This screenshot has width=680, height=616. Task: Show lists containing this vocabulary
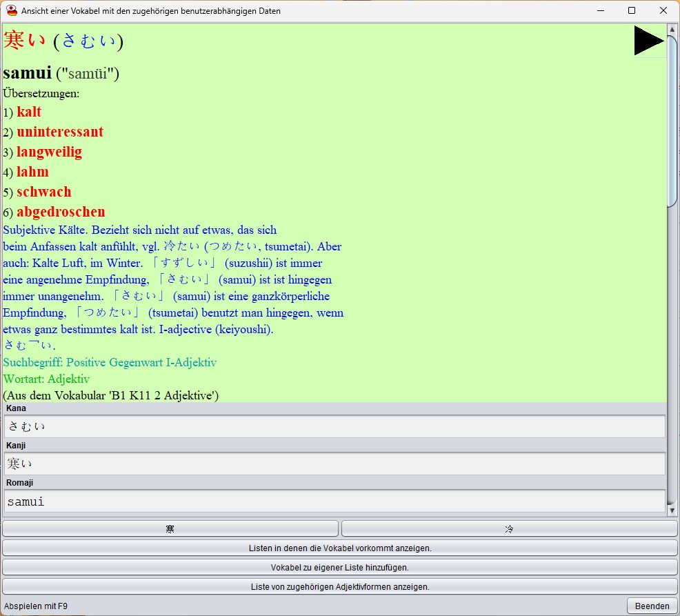(340, 548)
